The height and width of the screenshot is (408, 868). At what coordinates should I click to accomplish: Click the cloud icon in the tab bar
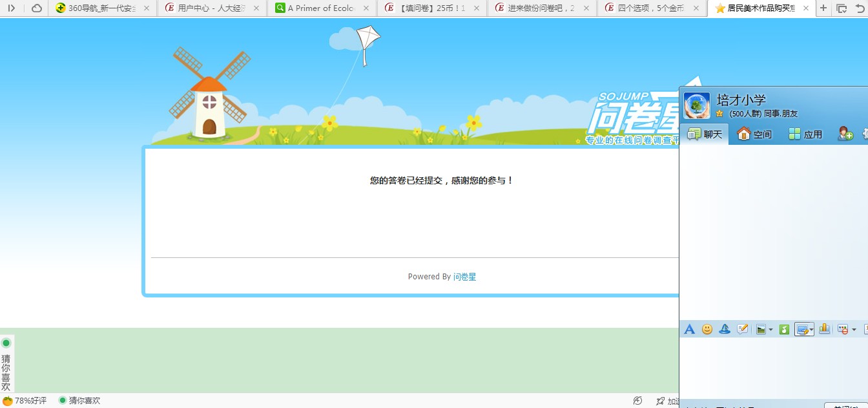[x=37, y=8]
